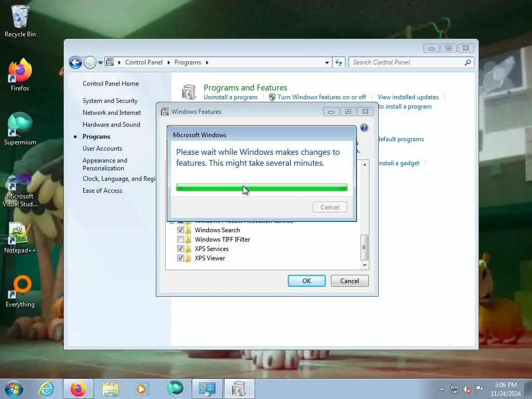532x399 pixels.
Task: Open recent pages dropdown next to navigation arrows
Action: (100, 63)
